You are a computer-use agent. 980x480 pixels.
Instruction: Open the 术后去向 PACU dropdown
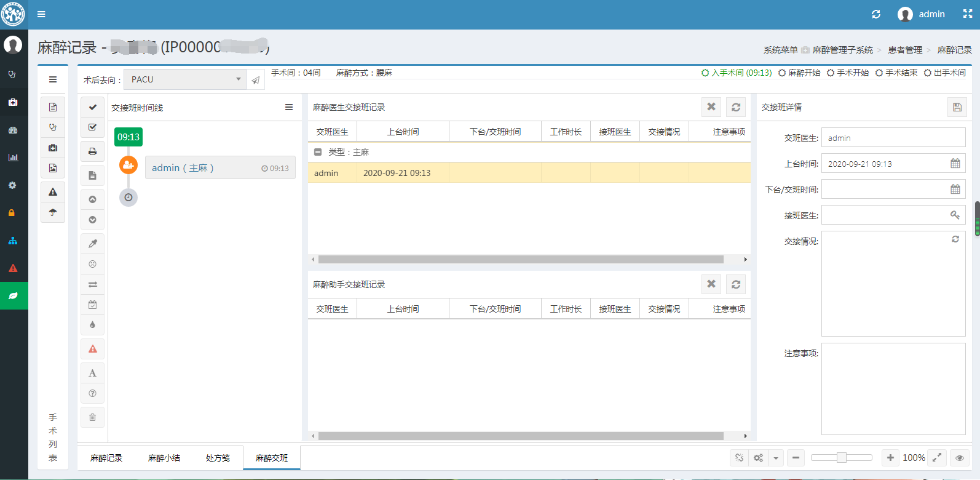coord(184,79)
